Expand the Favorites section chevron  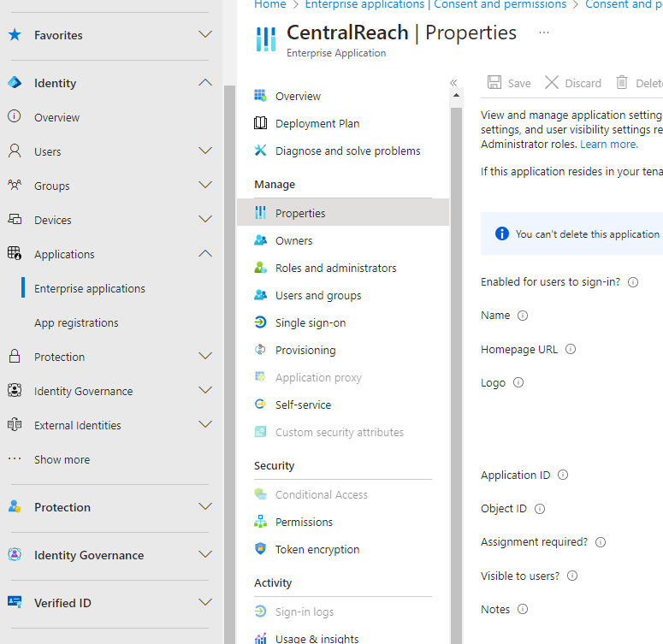point(205,34)
